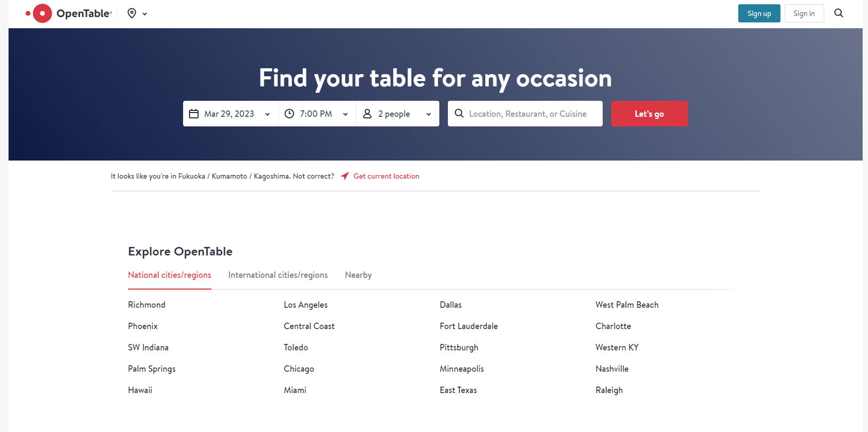Click the Sign up button
Image resolution: width=868 pixels, height=432 pixels.
pos(759,13)
